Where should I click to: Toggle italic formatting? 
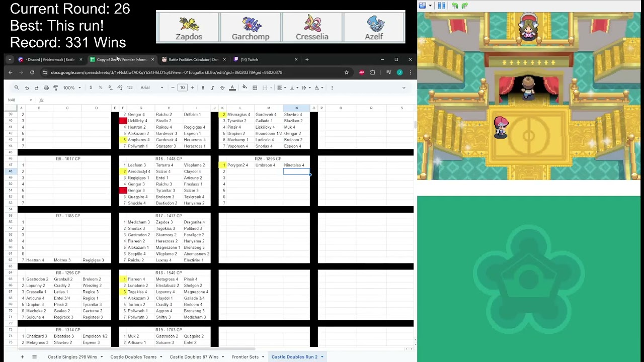pos(212,87)
